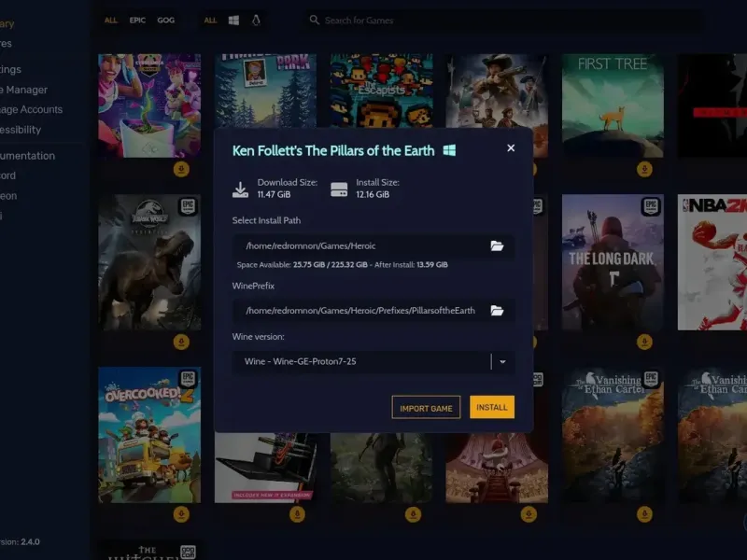Open Documentation link in sidebar
This screenshot has height=560, width=747.
28,156
